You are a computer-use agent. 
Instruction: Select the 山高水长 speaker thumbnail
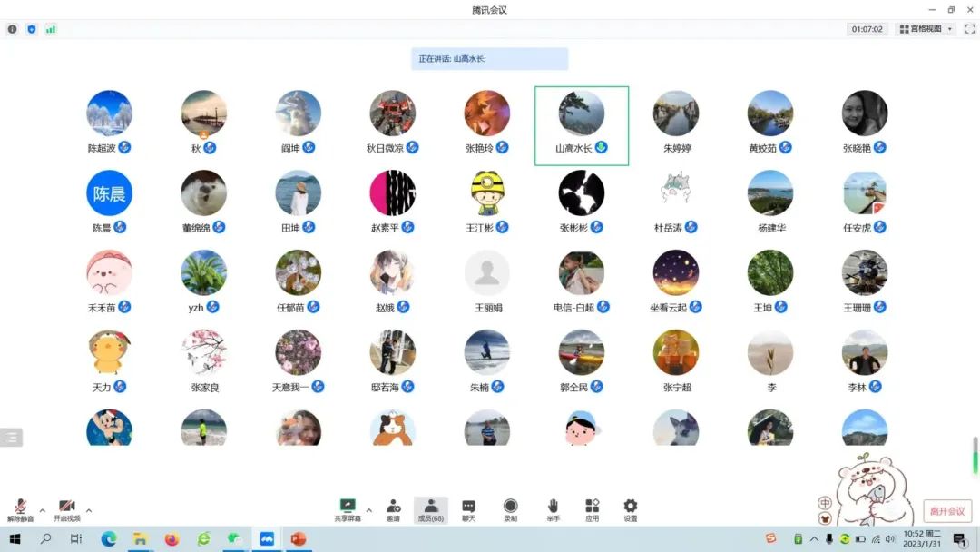tap(581, 114)
